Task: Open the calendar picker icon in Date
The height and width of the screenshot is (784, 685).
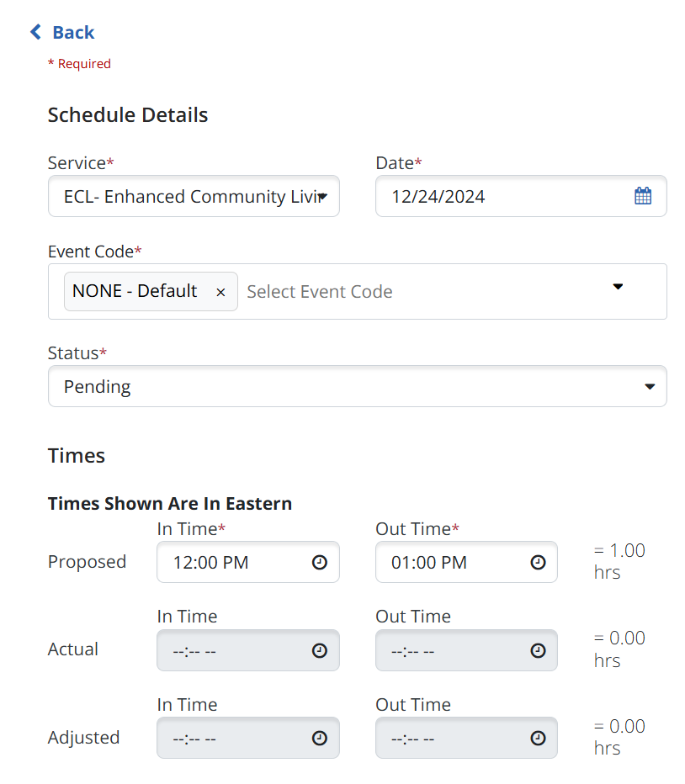Action: point(642,197)
